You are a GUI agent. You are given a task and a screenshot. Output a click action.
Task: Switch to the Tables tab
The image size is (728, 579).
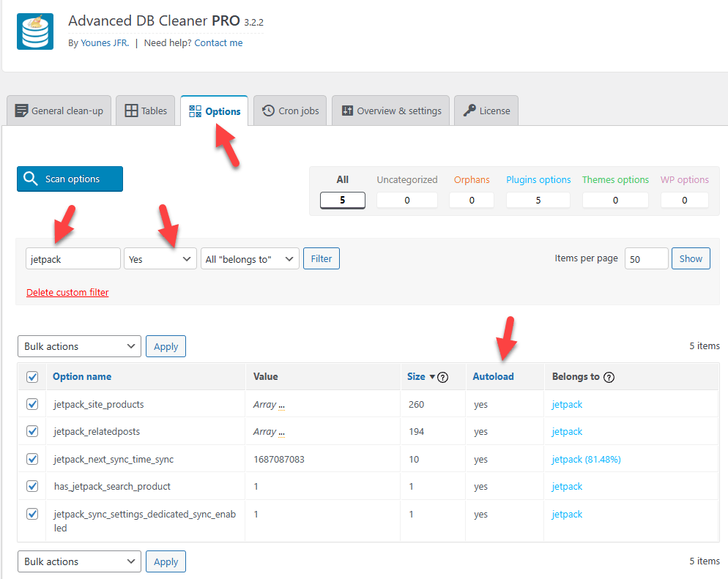coord(145,111)
